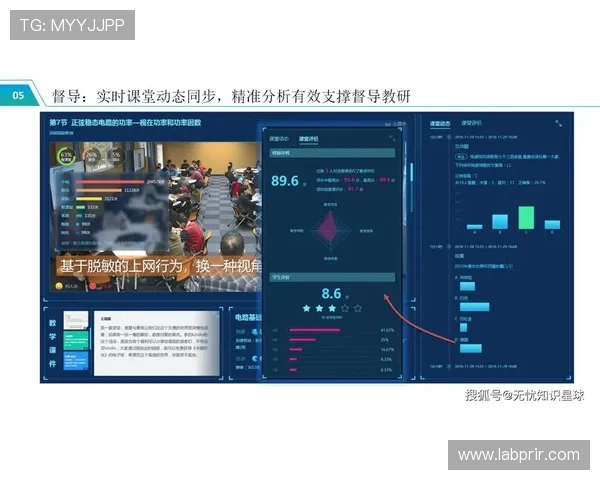
Task: Click the 单选 question type tag
Action: (461, 157)
